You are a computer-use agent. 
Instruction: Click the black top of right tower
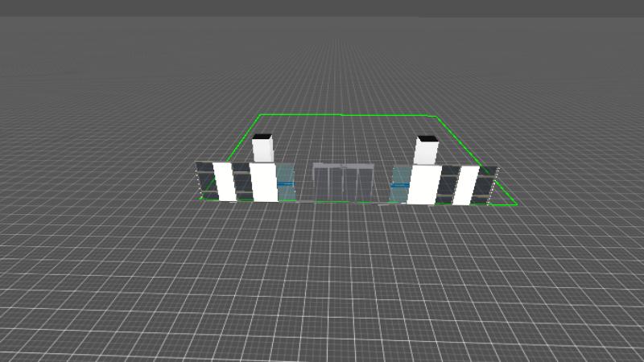pyautogui.click(x=427, y=138)
